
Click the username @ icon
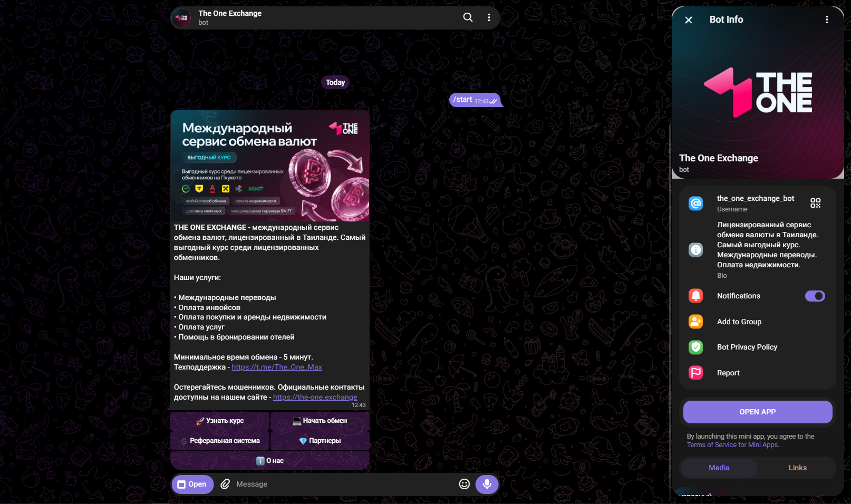696,203
